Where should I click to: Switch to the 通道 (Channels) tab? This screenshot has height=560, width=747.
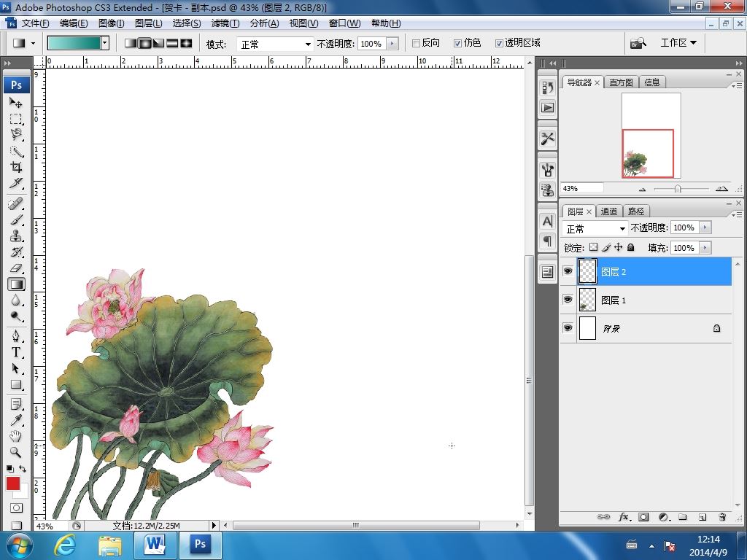(x=609, y=211)
